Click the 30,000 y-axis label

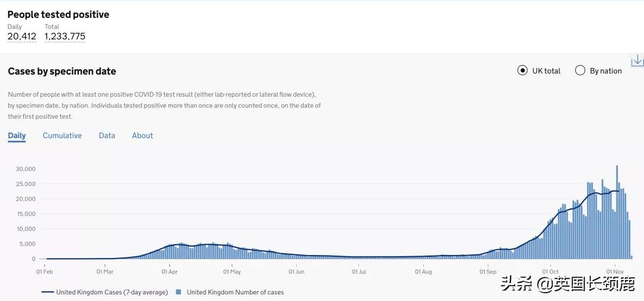tap(26, 169)
